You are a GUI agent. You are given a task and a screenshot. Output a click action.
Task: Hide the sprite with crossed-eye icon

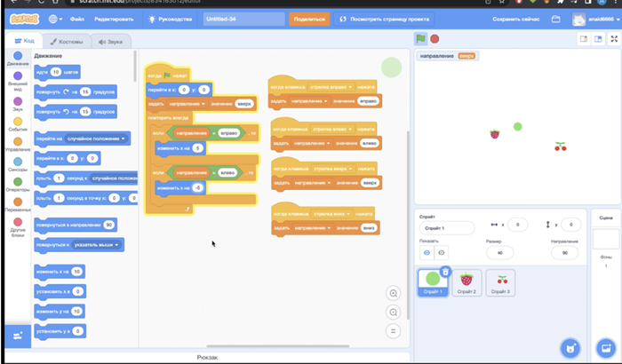(442, 253)
